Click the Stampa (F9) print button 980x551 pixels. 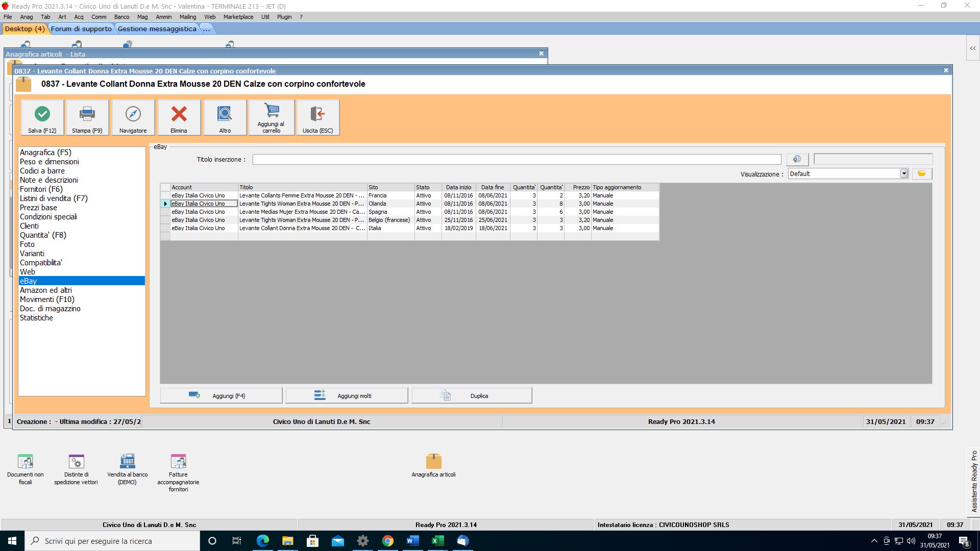point(87,117)
